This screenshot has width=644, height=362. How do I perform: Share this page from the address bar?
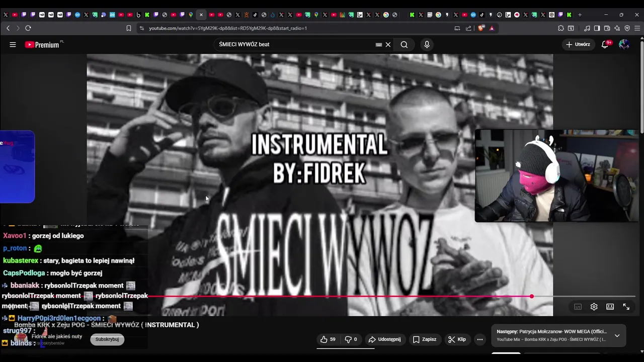coord(469,28)
